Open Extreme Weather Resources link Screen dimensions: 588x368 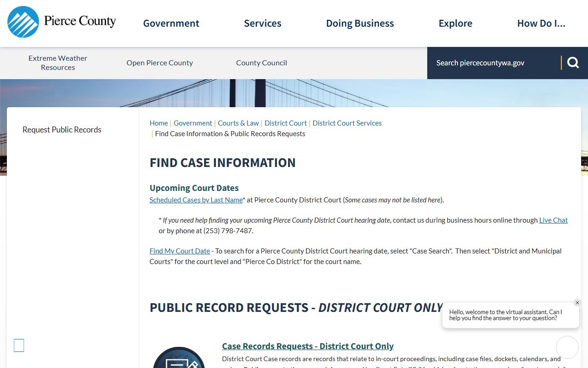click(x=58, y=63)
